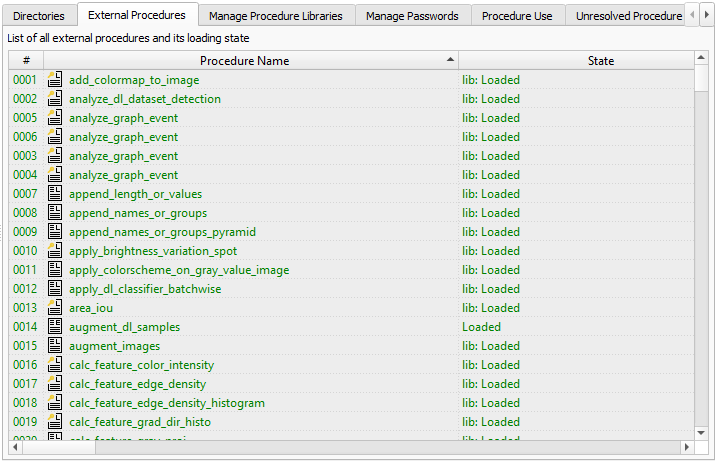Screen dimensions: 717x462
Task: Open the Manage Procedure Libraries tab
Action: pyautogui.click(x=275, y=16)
